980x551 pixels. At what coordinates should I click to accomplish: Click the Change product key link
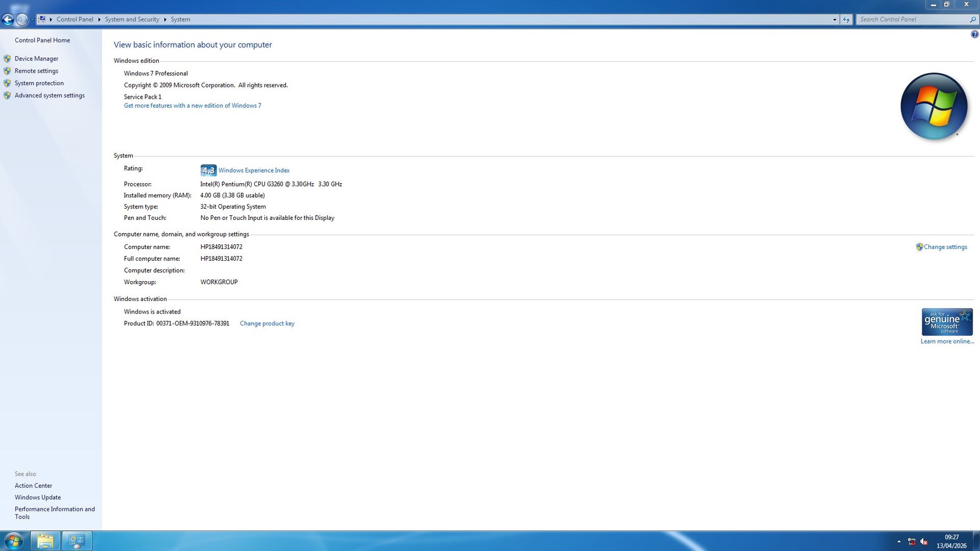pyautogui.click(x=267, y=324)
